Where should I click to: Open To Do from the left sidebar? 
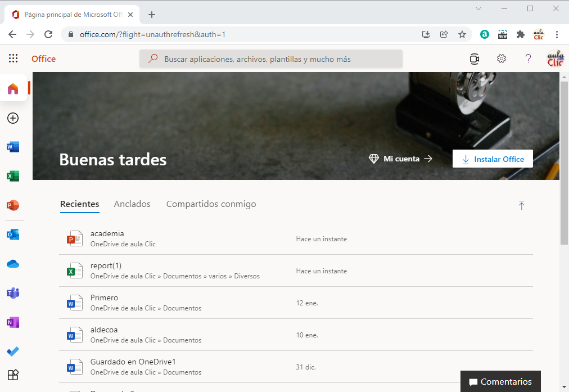[x=13, y=352]
